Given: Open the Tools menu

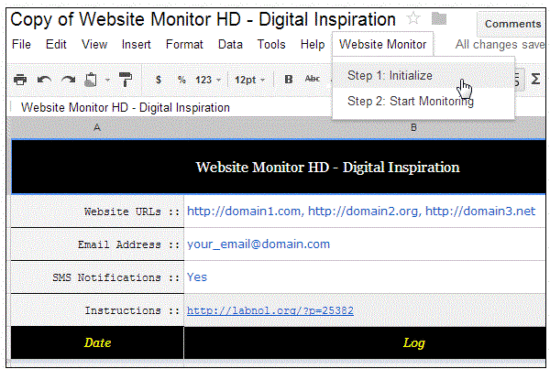Looking at the screenshot, I should point(271,45).
